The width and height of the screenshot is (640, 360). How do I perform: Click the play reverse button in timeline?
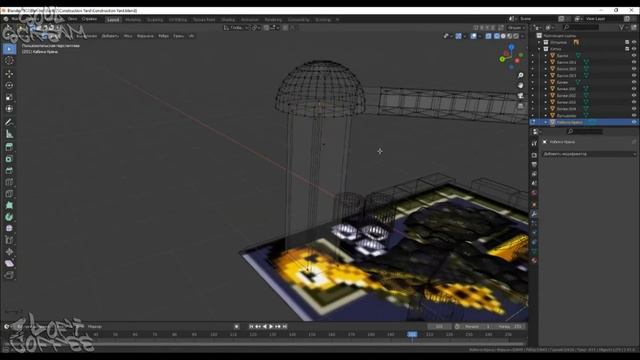pyautogui.click(x=264, y=327)
